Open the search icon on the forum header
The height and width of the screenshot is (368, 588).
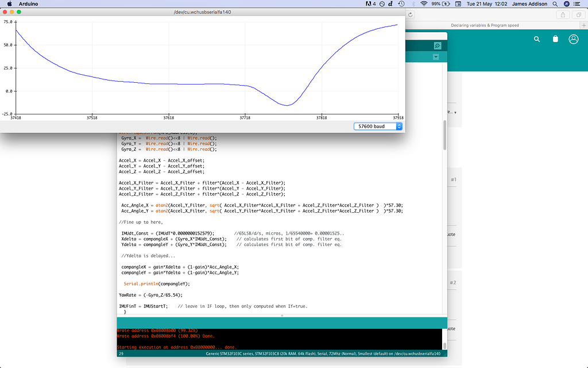[x=537, y=39]
